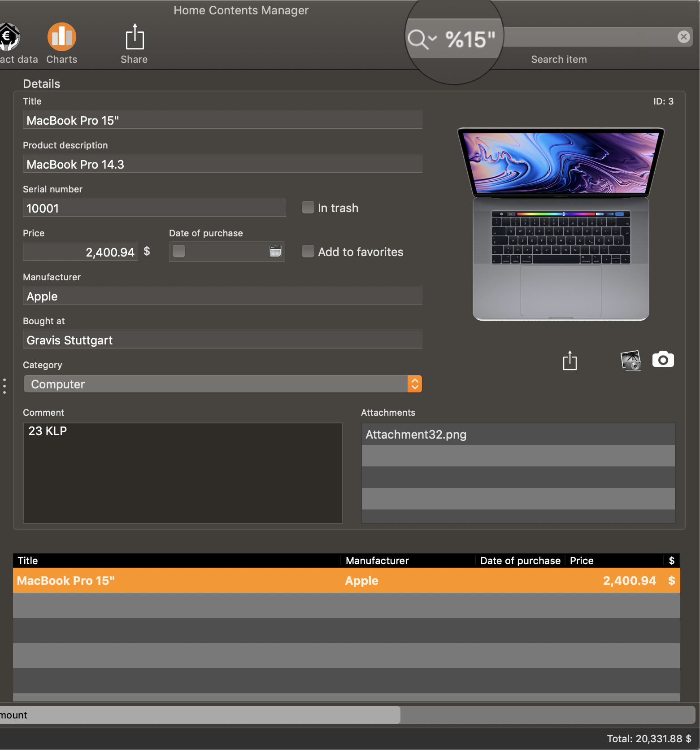
Task: Toggle the In trash checkbox
Action: 308,207
